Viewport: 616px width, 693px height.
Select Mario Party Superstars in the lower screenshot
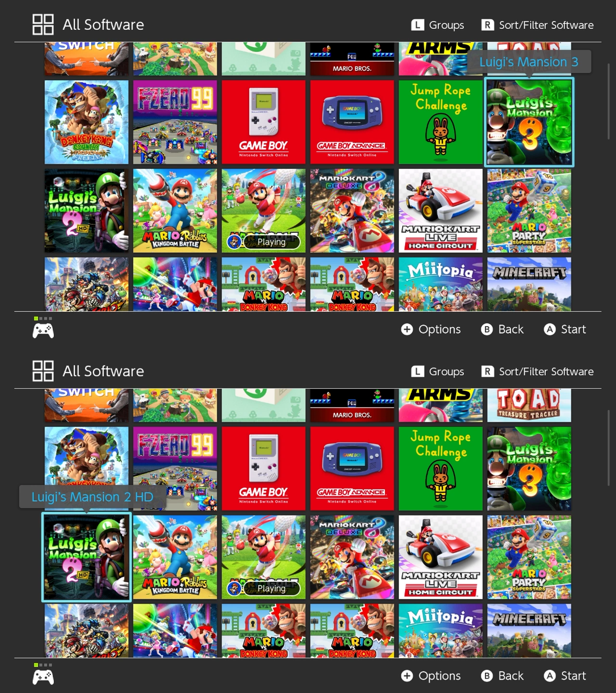pos(529,557)
